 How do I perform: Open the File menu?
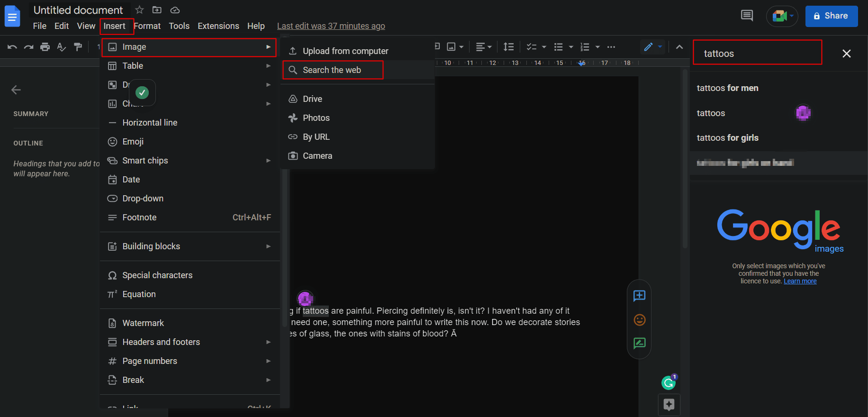coord(40,26)
